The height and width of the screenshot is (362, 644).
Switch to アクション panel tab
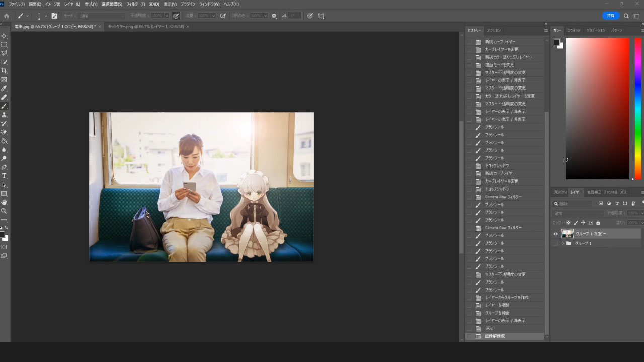[494, 30]
